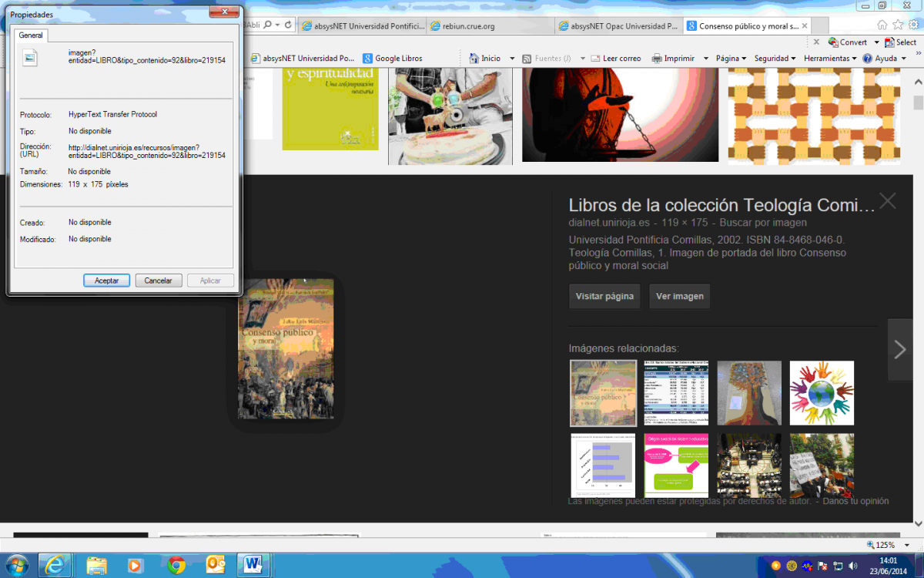
Task: Switch to the rebiun.crue.org tab
Action: pyautogui.click(x=489, y=26)
